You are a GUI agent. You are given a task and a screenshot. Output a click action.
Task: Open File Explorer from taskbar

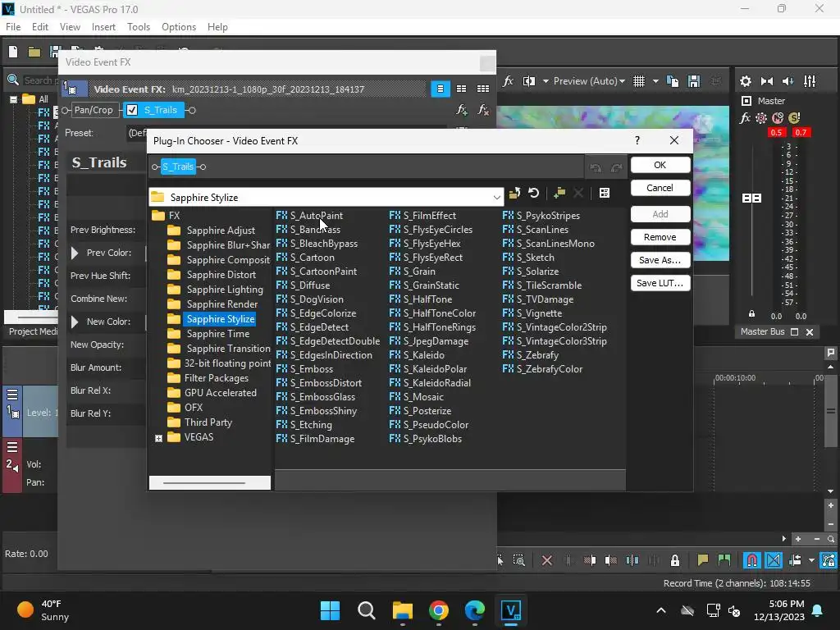coord(402,610)
